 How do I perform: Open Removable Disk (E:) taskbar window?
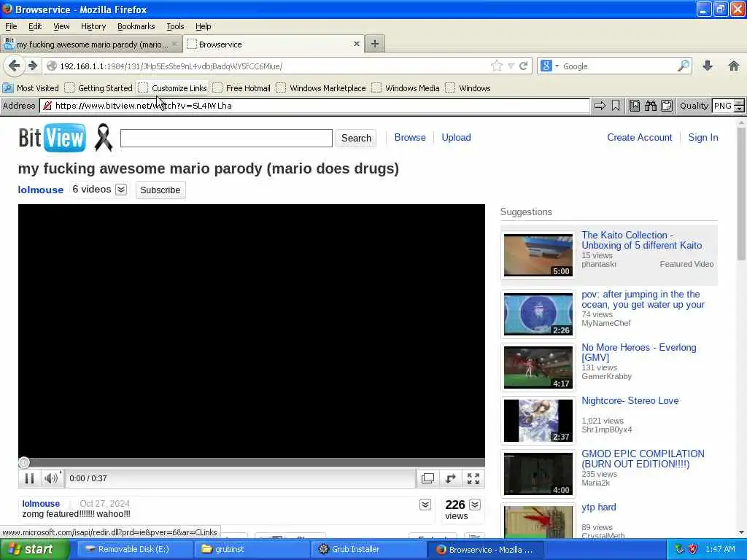click(134, 550)
